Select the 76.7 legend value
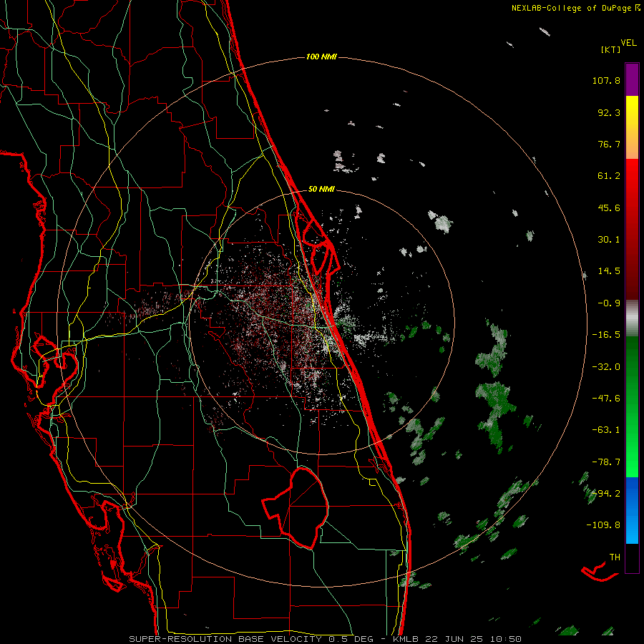Viewport: 644px width, 644px height. 609,144
